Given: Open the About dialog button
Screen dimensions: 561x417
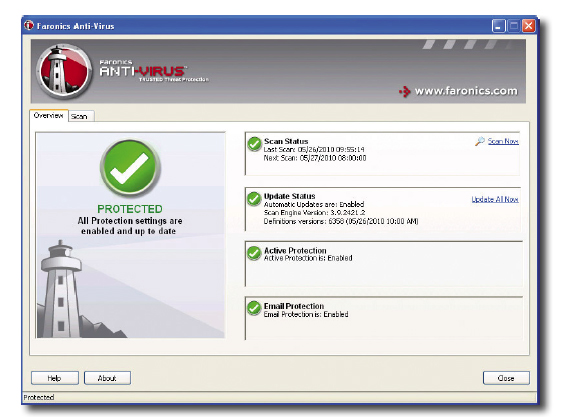Looking at the screenshot, I should pos(107,378).
